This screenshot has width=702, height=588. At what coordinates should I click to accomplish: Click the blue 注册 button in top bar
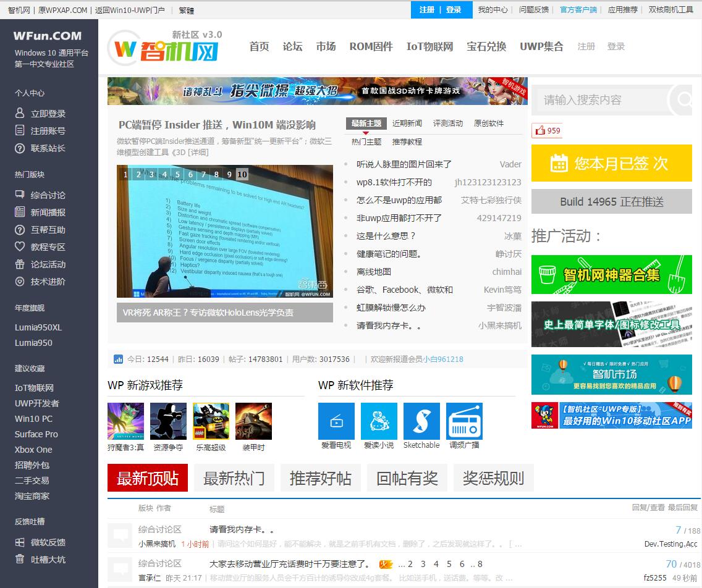point(426,9)
